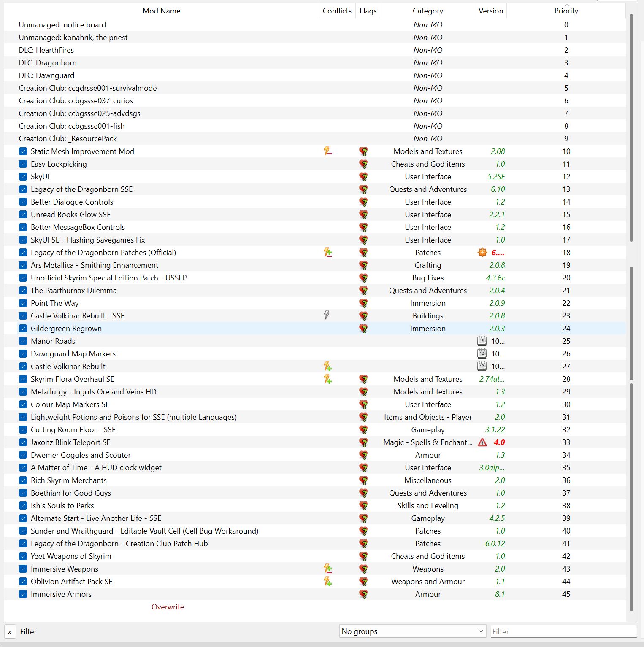
Task: Uncheck the Manor Roads mod
Action: coord(23,341)
